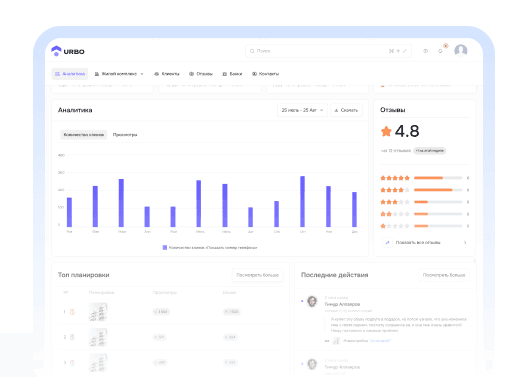
Task: Open Показать все отзывы link
Action: point(418,242)
